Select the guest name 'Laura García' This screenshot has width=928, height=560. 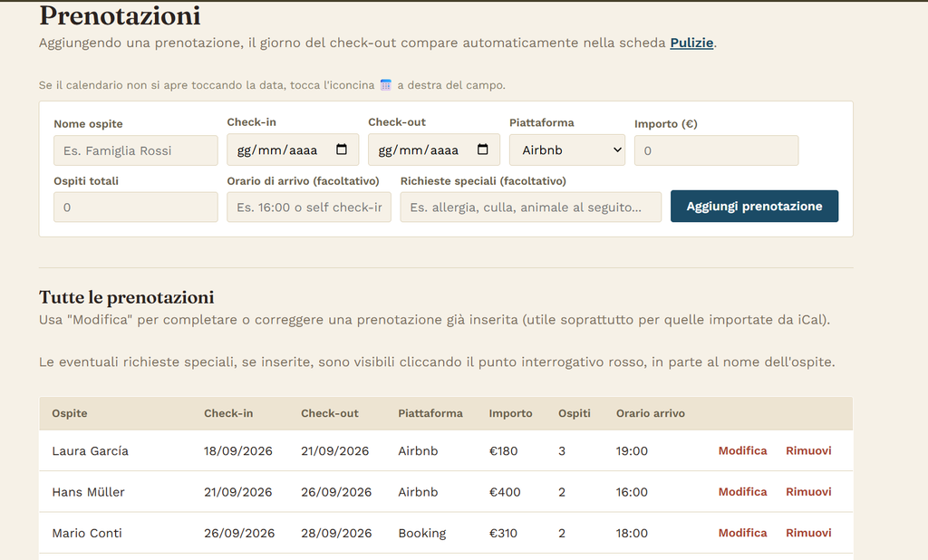click(x=90, y=451)
